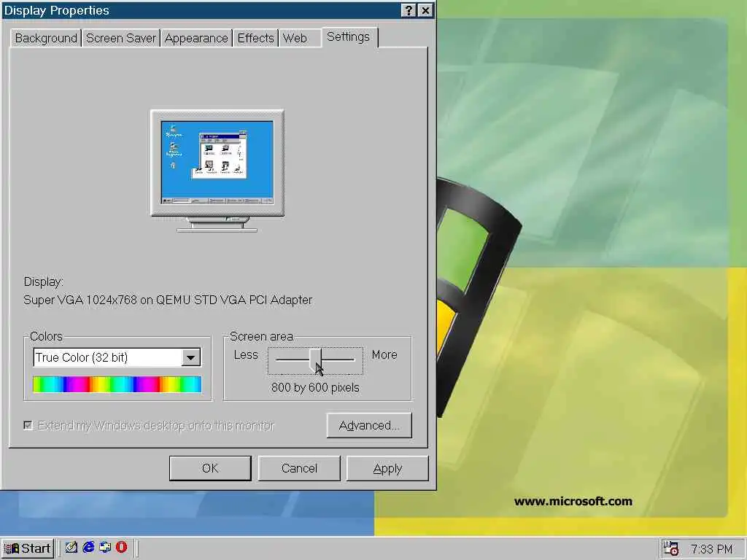Click the Show Desktop quick launch icon
The height and width of the screenshot is (560, 747).
(x=71, y=548)
